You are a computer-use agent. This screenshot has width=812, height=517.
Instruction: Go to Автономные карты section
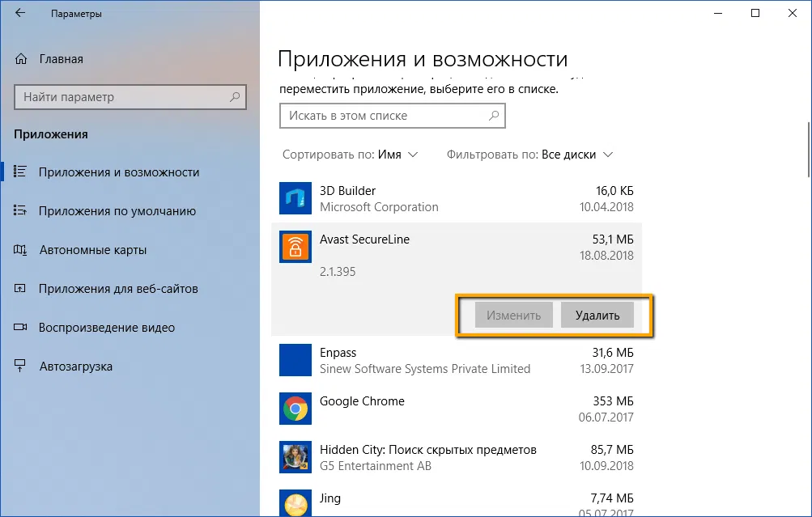(x=93, y=250)
